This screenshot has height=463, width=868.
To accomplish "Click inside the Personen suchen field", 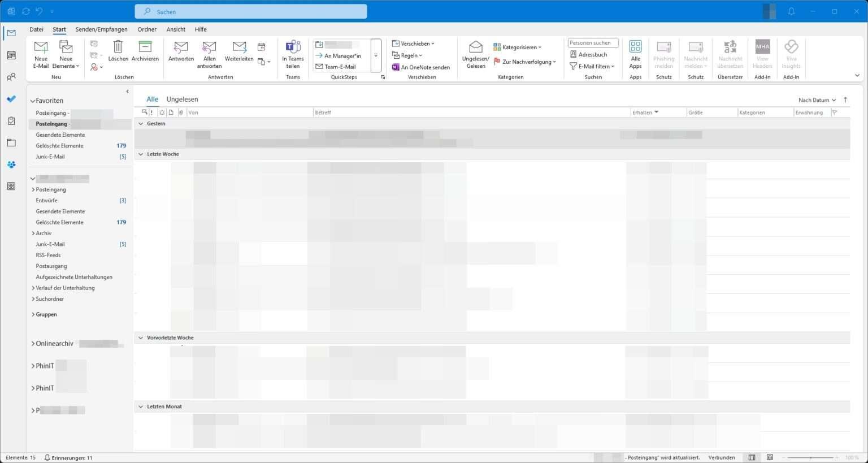I will pyautogui.click(x=592, y=42).
